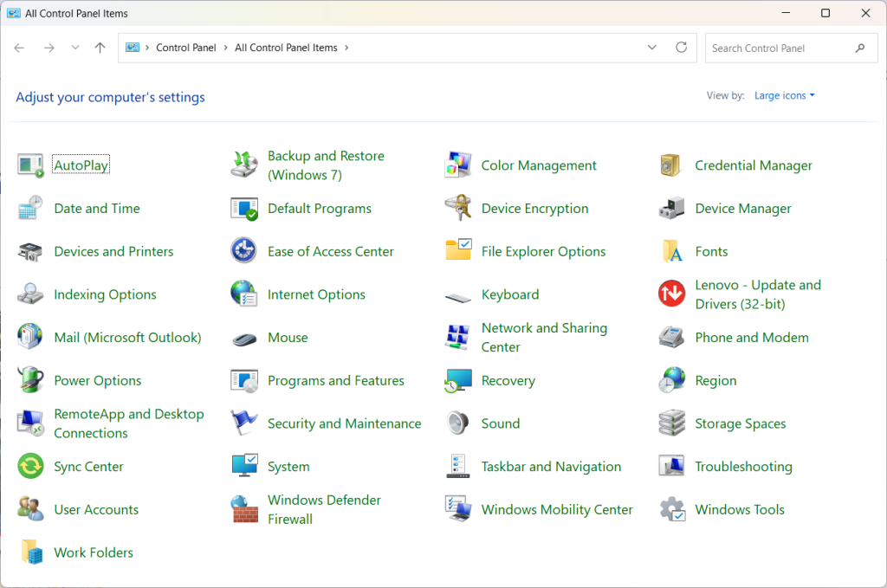Open the Mouse icon
This screenshot has width=887, height=588.
pos(244,339)
